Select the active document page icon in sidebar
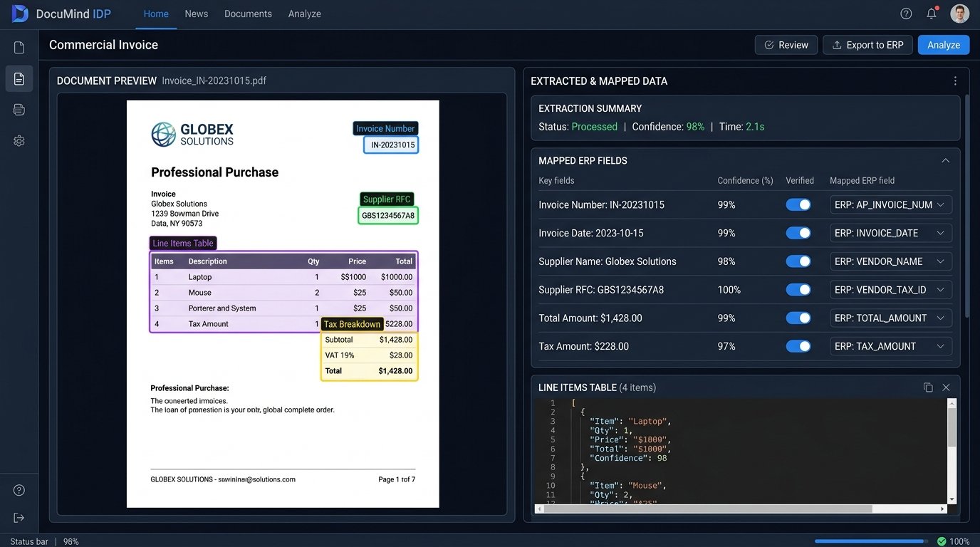 click(19, 78)
